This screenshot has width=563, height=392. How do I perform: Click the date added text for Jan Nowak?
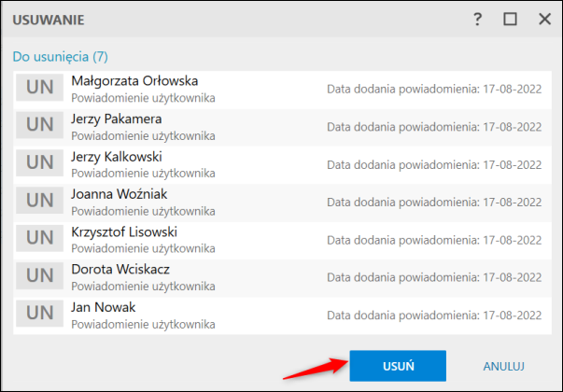point(433,314)
